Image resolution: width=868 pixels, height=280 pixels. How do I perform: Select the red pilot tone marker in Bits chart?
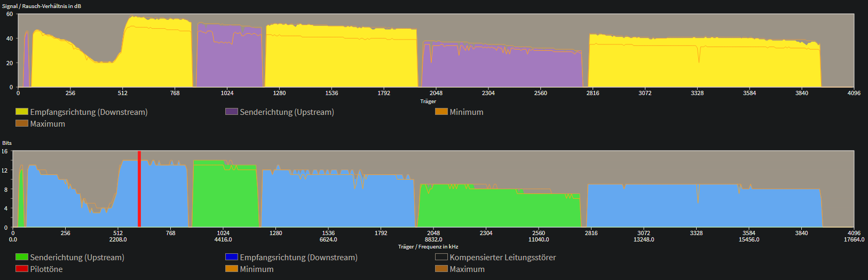[x=139, y=189]
